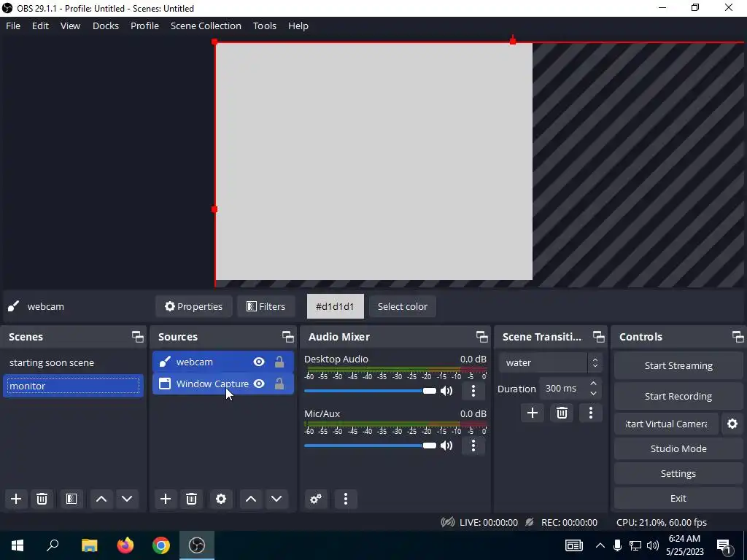Open Filters for webcam source
This screenshot has width=747, height=560.
click(266, 306)
